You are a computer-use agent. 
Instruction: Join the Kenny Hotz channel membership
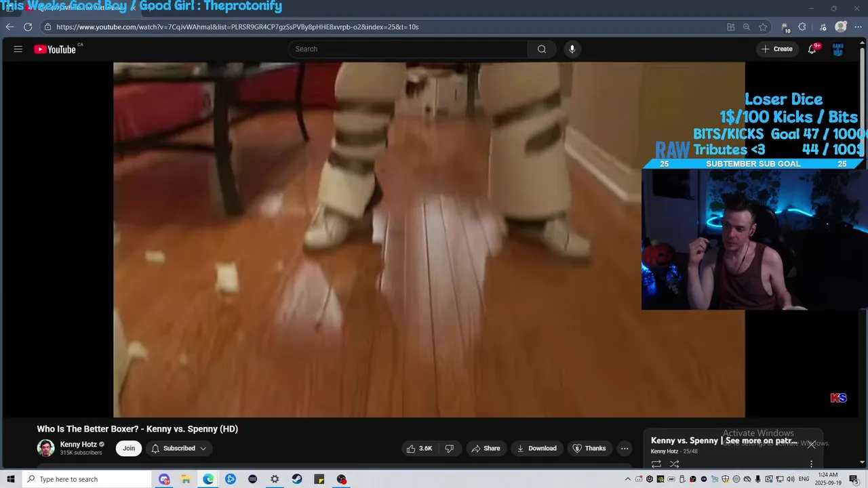pyautogui.click(x=129, y=448)
